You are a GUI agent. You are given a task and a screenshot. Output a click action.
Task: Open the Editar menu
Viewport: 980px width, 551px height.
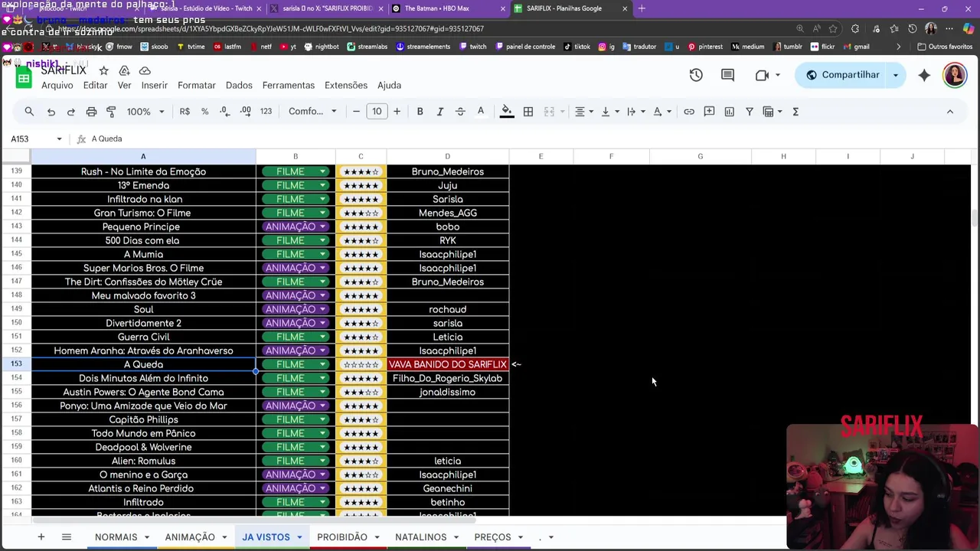(95, 85)
